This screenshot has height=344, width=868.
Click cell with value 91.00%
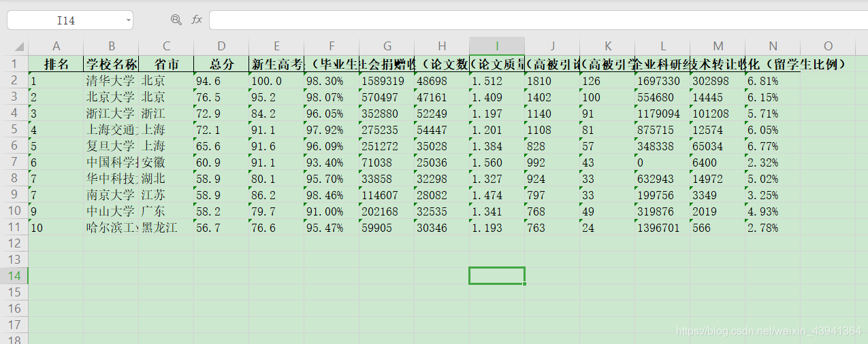(332, 211)
